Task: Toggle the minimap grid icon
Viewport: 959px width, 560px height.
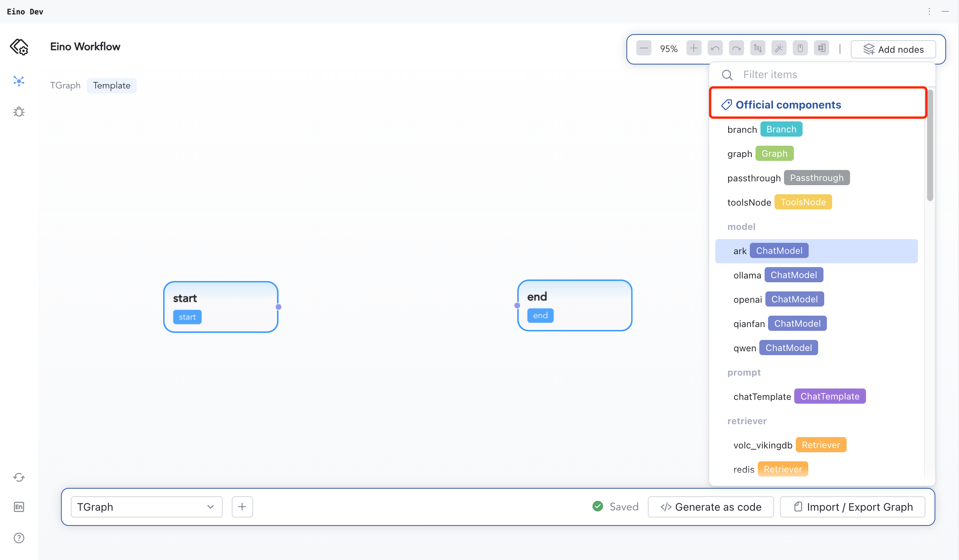Action: (822, 48)
